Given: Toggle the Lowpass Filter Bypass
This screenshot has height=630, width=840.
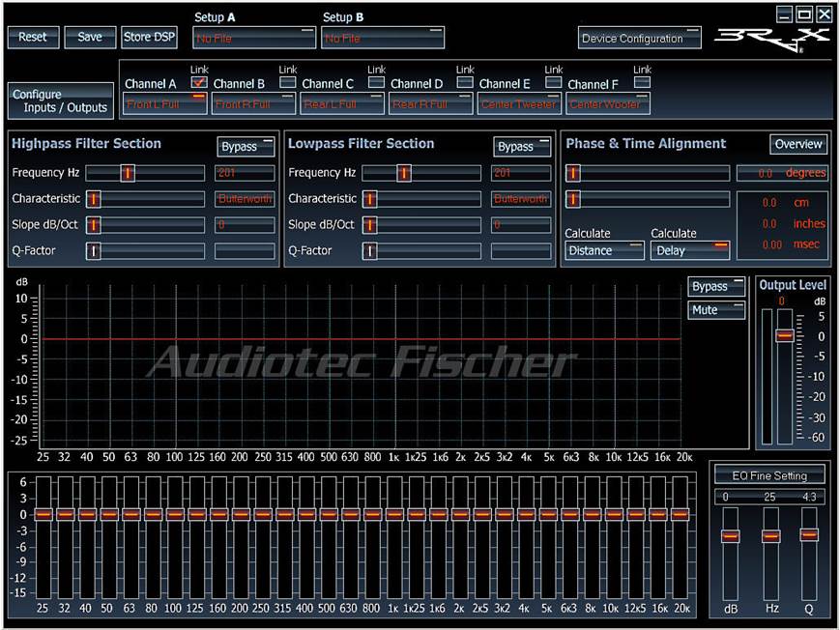Looking at the screenshot, I should tap(522, 147).
